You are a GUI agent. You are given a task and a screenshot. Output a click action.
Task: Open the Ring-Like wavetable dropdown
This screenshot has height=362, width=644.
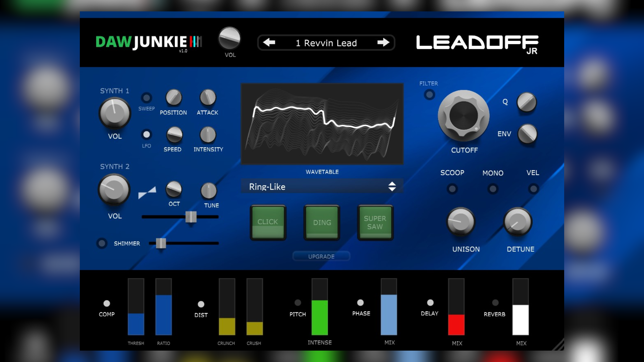(x=322, y=186)
